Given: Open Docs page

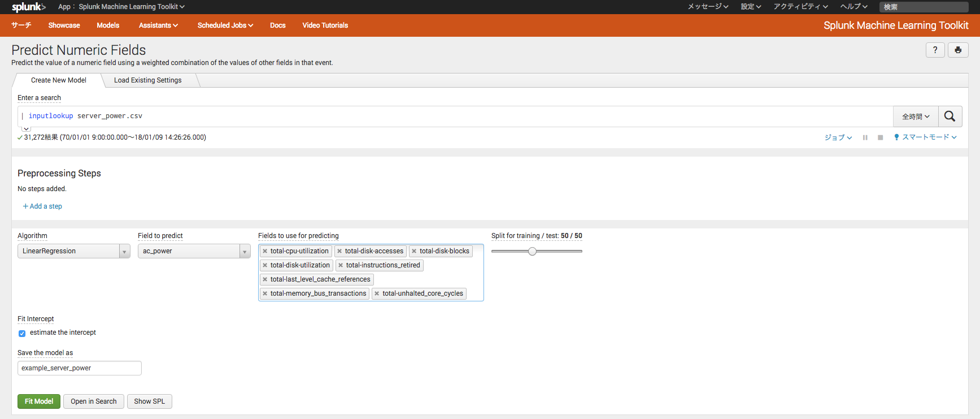Looking at the screenshot, I should tap(278, 25).
